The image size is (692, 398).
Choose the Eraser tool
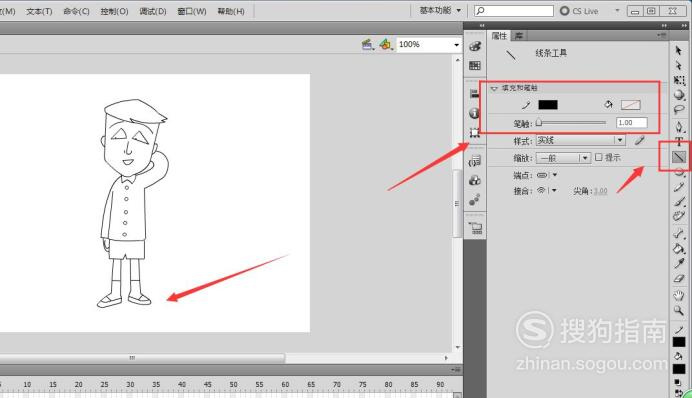point(679,278)
